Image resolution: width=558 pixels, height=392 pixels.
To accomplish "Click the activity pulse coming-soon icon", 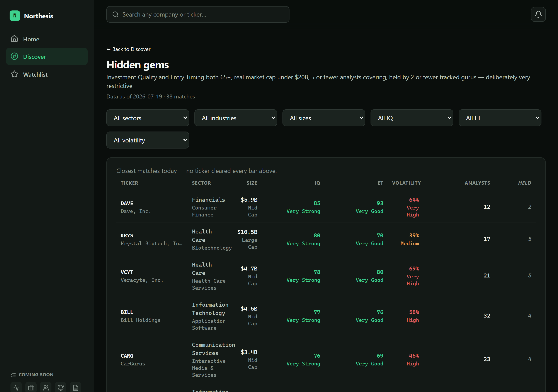I will click(x=16, y=387).
